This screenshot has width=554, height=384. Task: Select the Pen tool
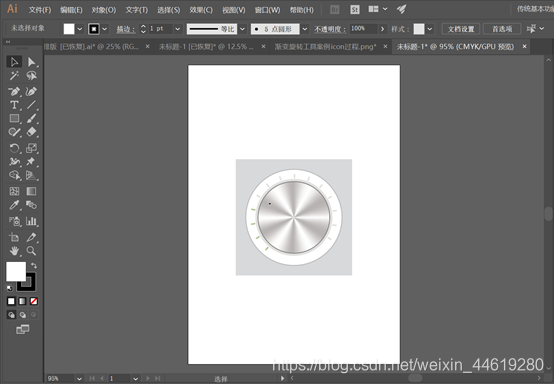14,91
